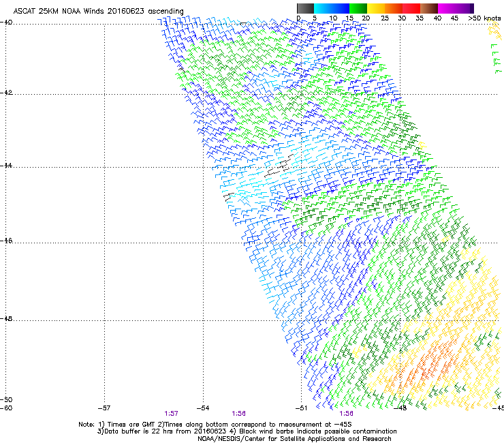Click the longitude axis label '-51'
The image size is (504, 443).
pos(302,408)
